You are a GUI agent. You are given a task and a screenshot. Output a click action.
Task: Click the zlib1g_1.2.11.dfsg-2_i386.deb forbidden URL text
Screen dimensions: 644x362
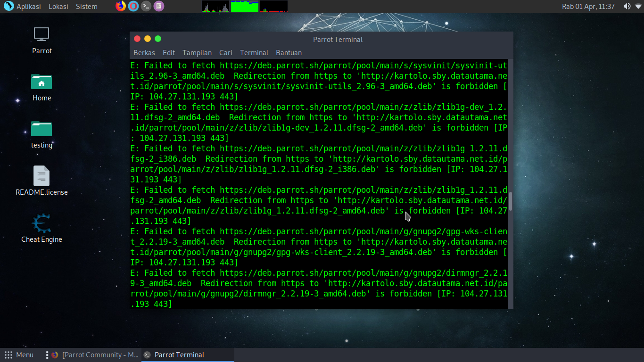(319, 164)
